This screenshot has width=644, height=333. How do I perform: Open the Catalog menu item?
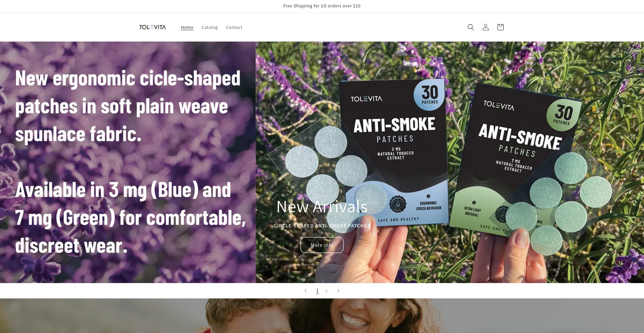210,27
